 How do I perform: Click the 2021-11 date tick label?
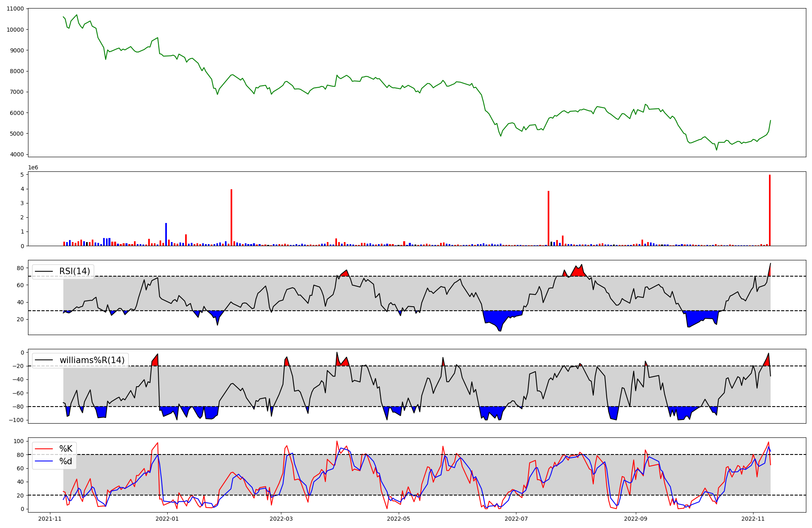(50, 519)
